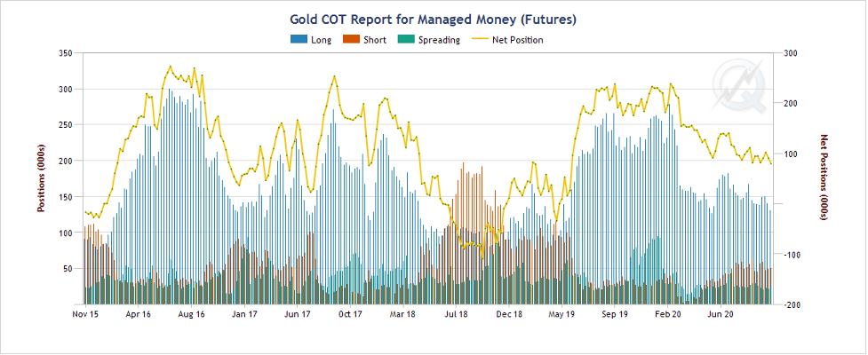The image size is (868, 355).
Task: Click the green Spreading legend swatch
Action: pos(405,40)
